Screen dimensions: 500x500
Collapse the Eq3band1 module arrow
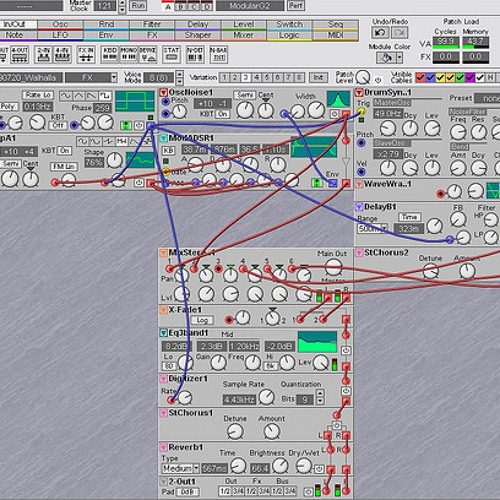[163, 333]
